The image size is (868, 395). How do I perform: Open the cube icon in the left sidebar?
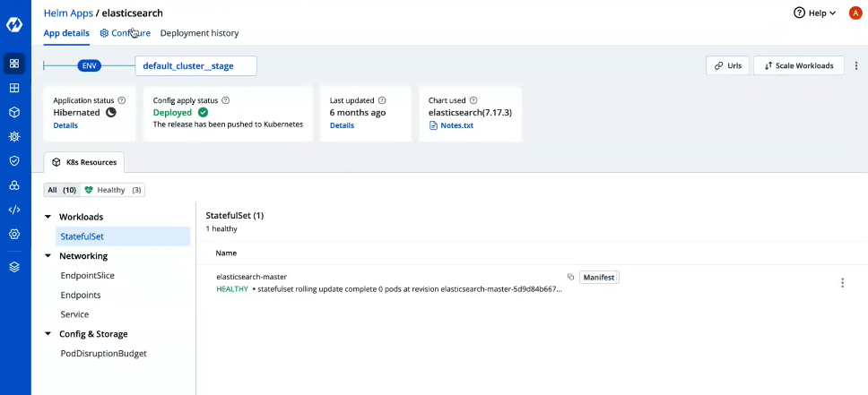pyautogui.click(x=14, y=113)
